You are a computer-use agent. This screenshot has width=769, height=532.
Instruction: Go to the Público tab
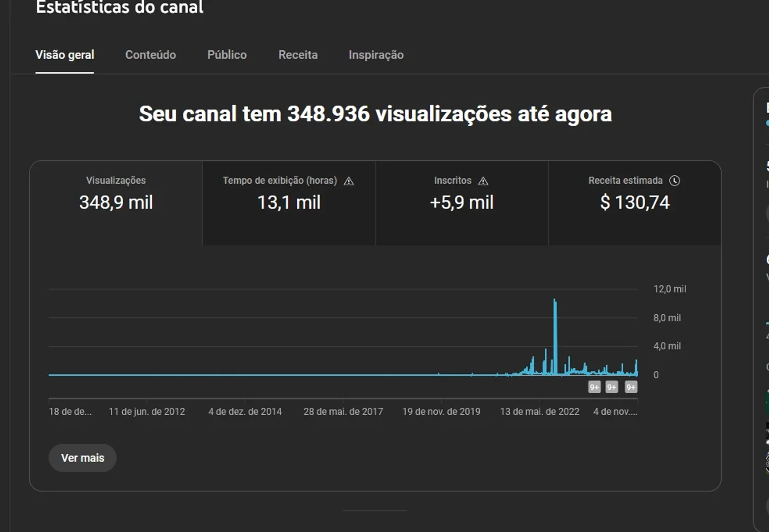click(227, 55)
